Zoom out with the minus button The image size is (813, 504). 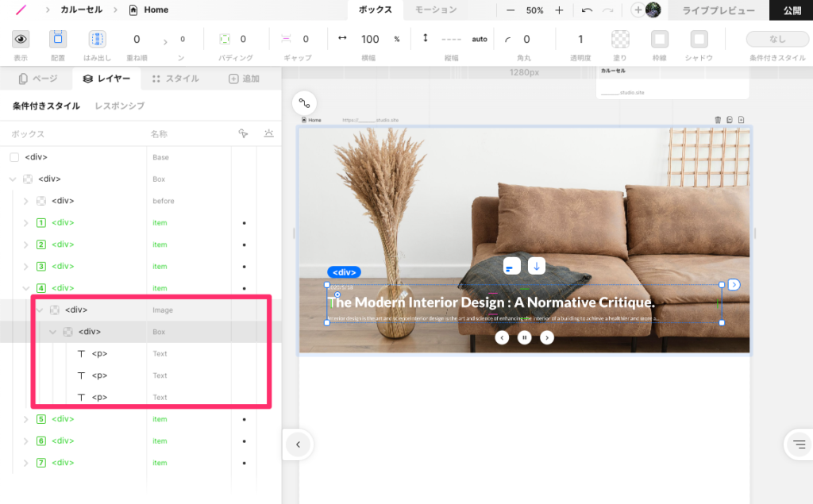coord(511,10)
